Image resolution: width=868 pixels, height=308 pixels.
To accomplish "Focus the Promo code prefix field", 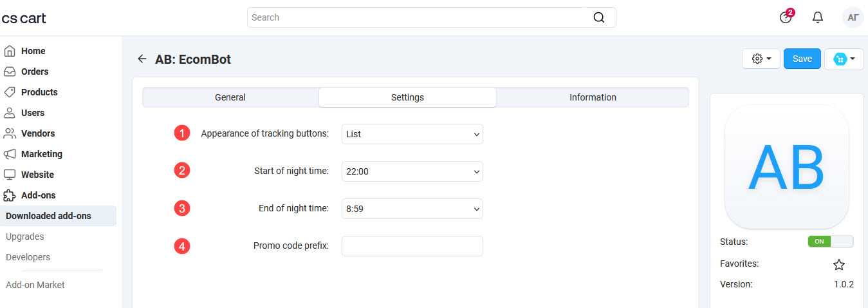I will (x=412, y=246).
